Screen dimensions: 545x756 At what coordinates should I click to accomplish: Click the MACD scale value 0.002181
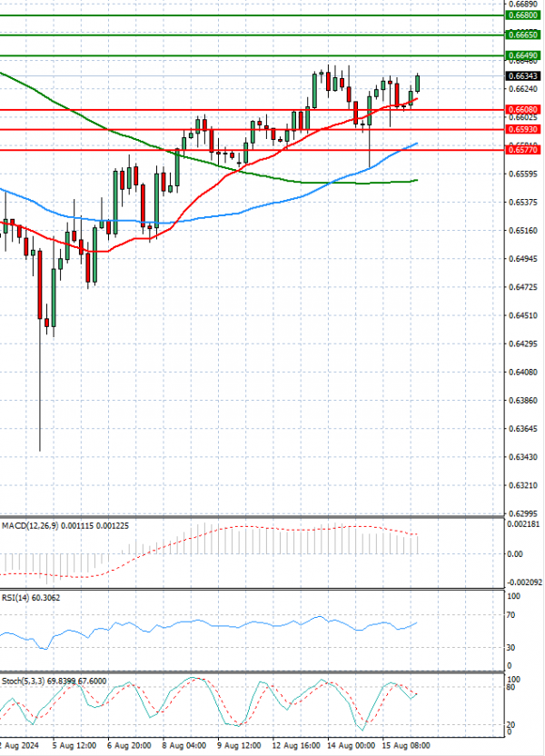click(x=523, y=524)
